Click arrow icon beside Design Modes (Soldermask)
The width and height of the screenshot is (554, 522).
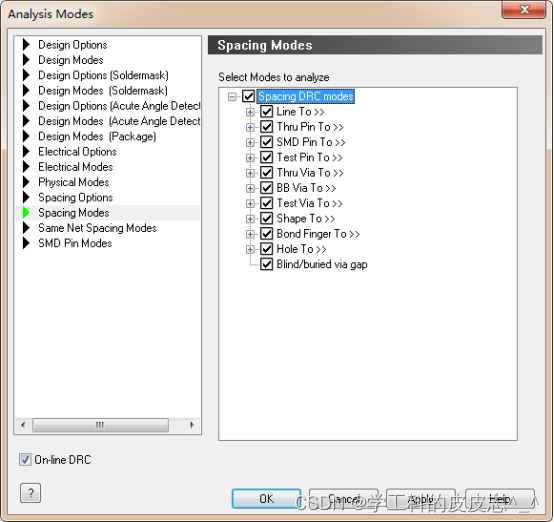point(26,90)
